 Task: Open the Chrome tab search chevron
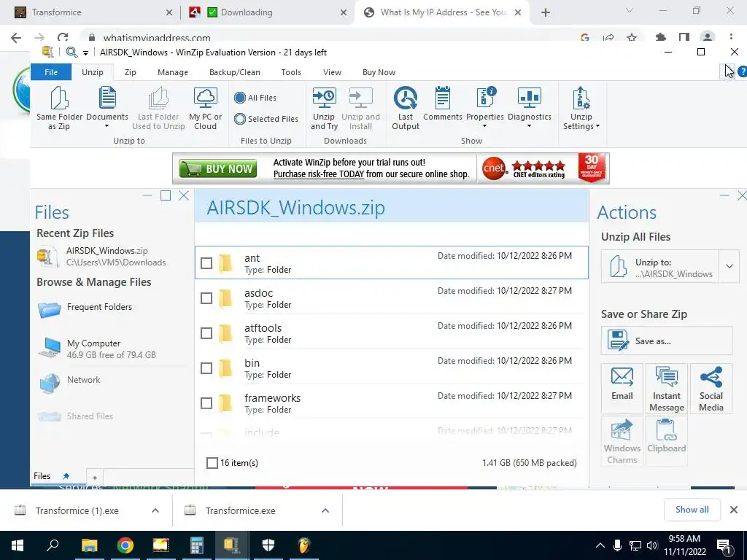630,10
